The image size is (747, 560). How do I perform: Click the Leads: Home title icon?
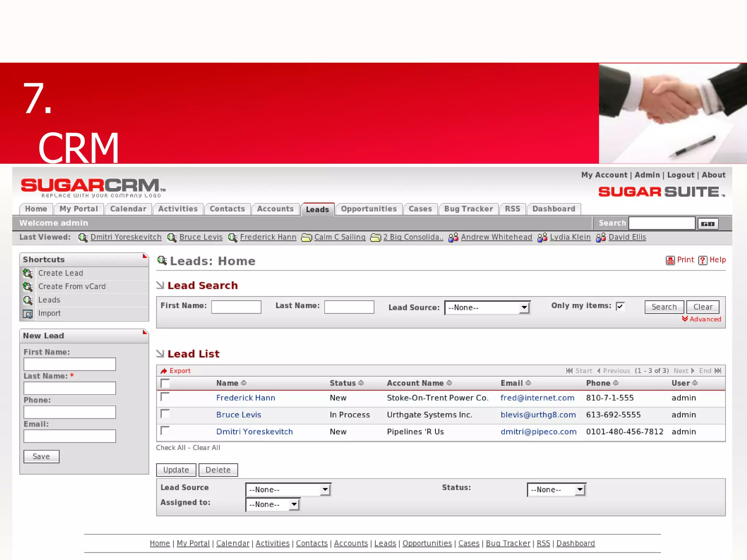coord(162,261)
